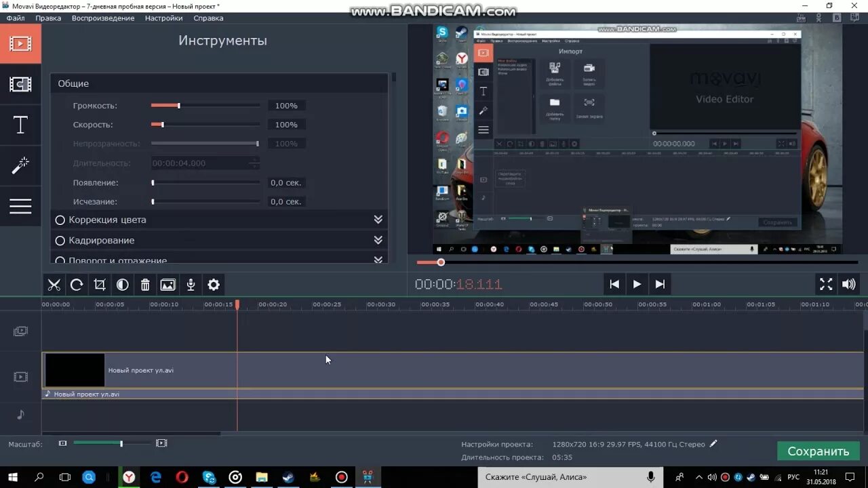Click the Длительность stepper arrows
This screenshot has height=488, width=868.
pos(254,163)
